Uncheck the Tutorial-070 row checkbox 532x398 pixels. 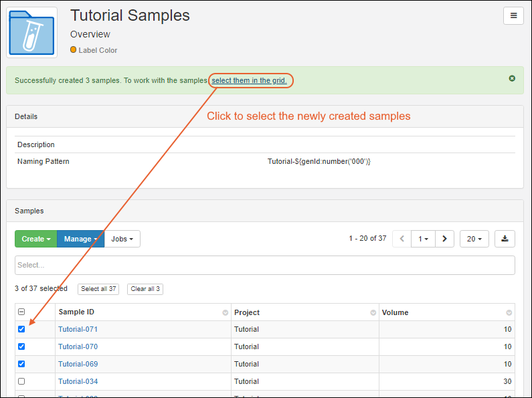[x=21, y=346]
